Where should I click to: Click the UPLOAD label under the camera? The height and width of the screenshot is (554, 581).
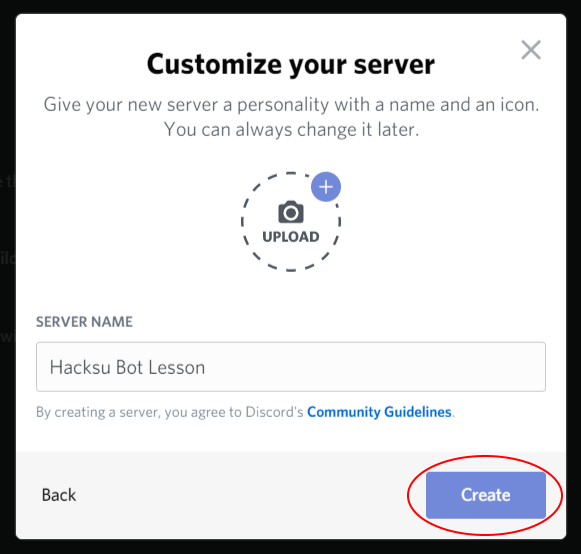291,237
